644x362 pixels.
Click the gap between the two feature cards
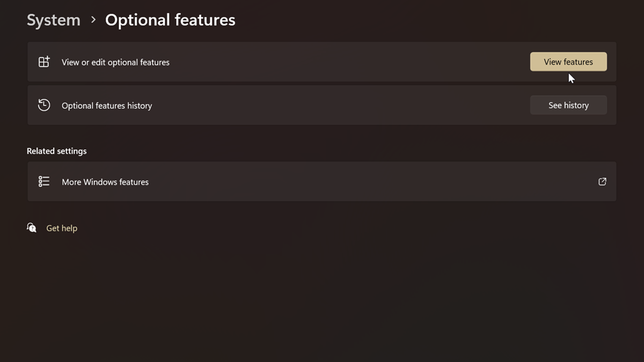pos(322,83)
